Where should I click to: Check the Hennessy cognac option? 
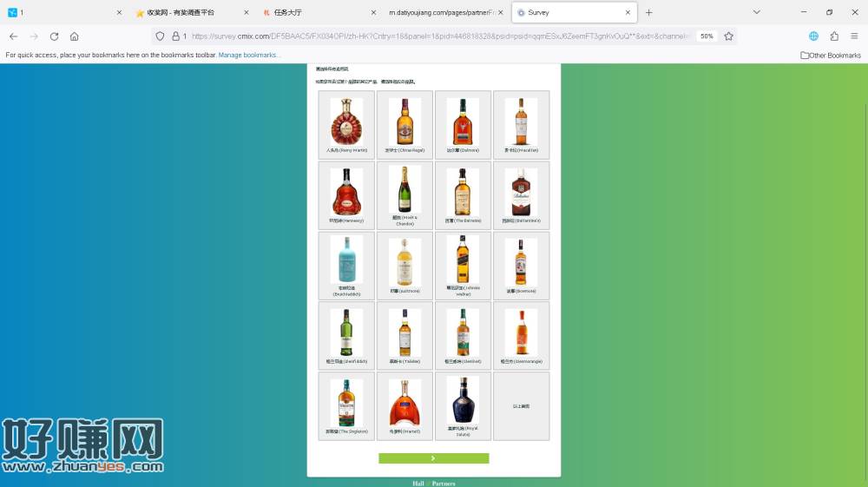[346, 195]
